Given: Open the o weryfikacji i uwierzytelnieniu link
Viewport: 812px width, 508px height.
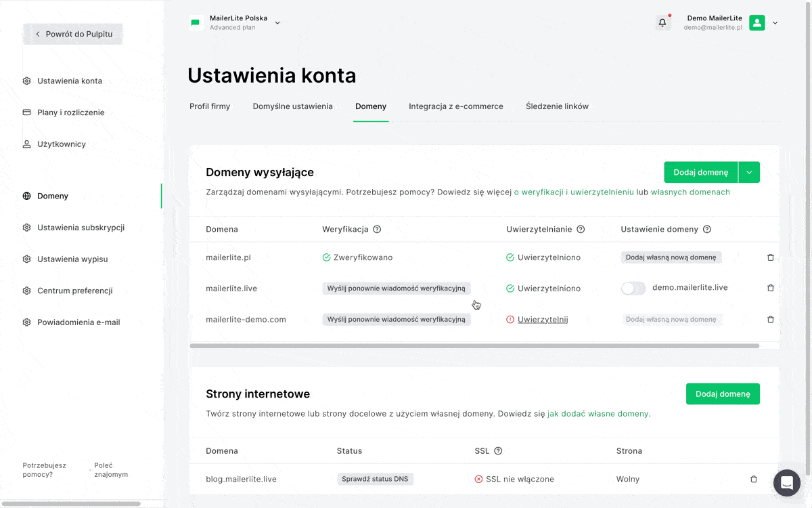Looking at the screenshot, I should [574, 192].
